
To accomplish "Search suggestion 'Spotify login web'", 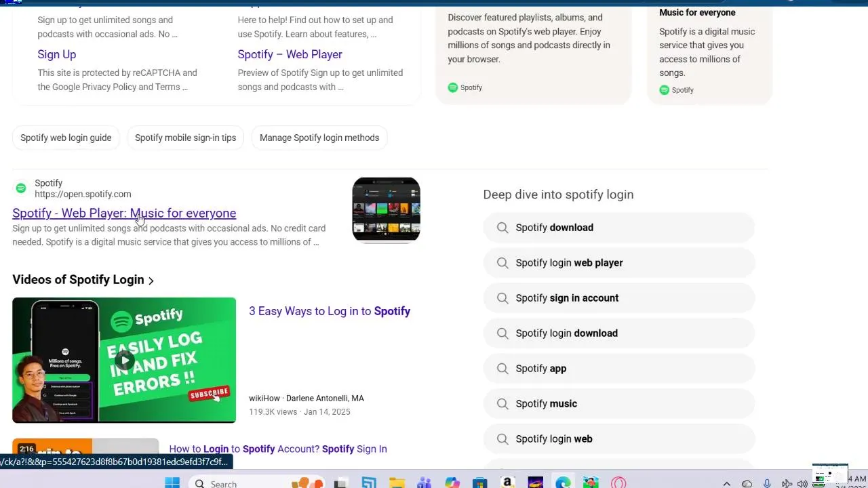I will coord(619,439).
